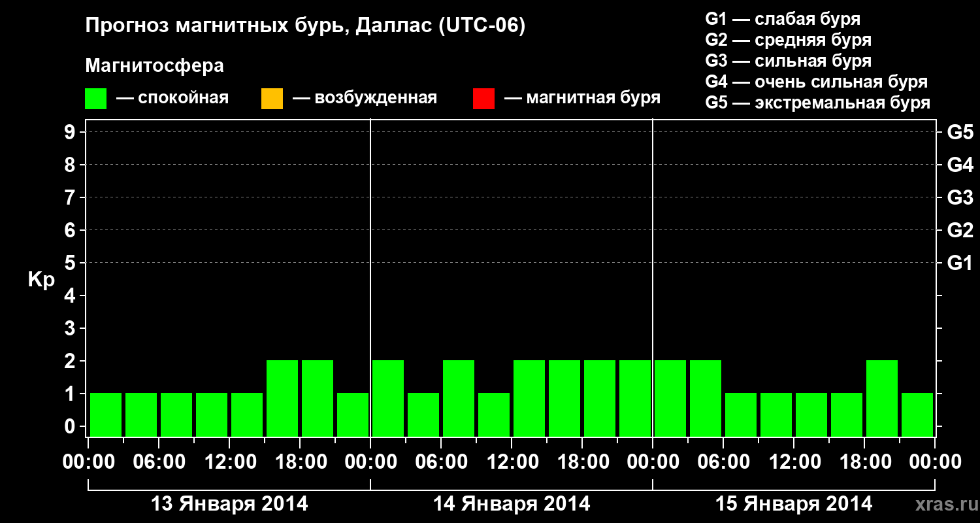
Task: Click the 03:00–06:00 bar on 14 Января
Action: coord(423,414)
